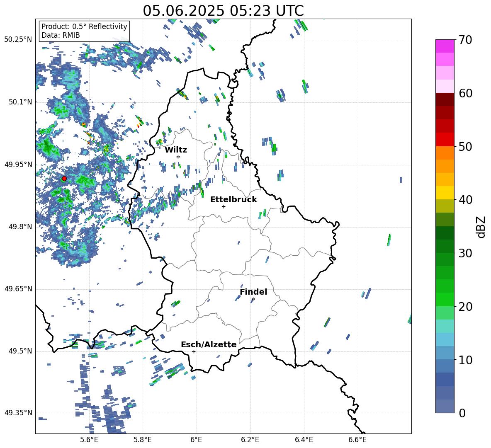491x448 pixels.
Task: Click the 6.2°E longitude tick label
Action: click(x=250, y=440)
